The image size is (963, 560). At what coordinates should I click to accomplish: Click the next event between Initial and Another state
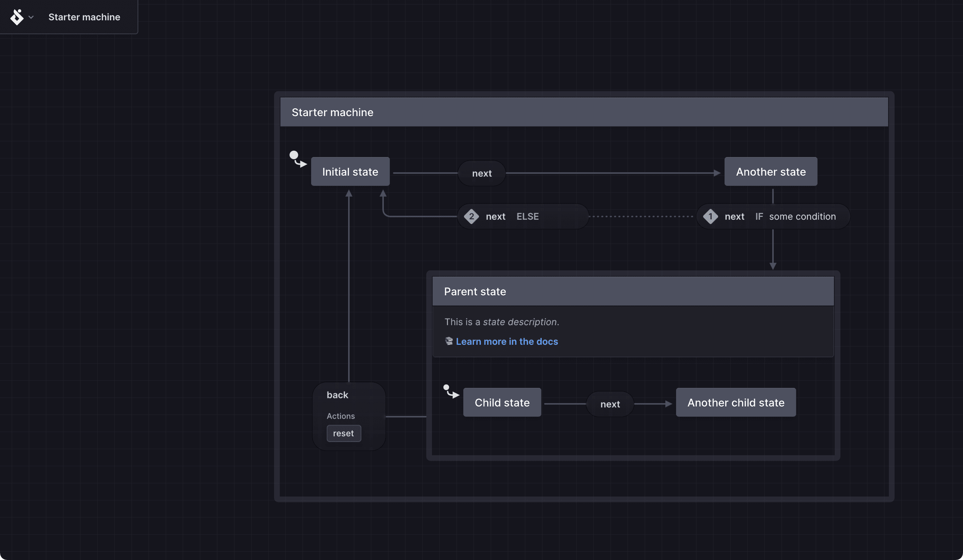pyautogui.click(x=481, y=173)
